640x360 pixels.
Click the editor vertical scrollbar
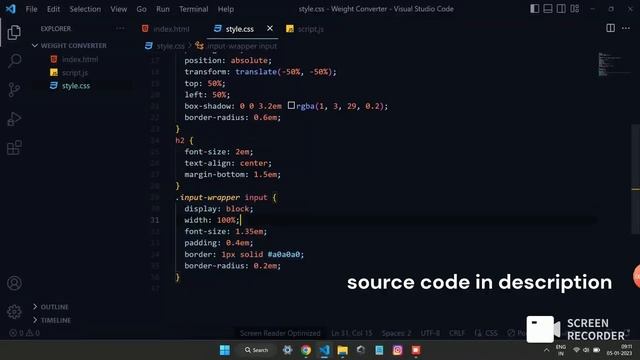pos(636,178)
